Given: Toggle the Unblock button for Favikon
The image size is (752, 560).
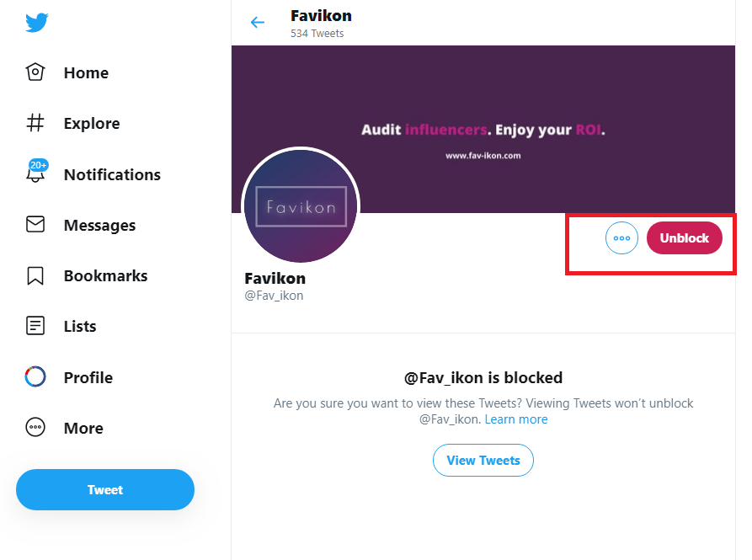Looking at the screenshot, I should [x=684, y=238].
